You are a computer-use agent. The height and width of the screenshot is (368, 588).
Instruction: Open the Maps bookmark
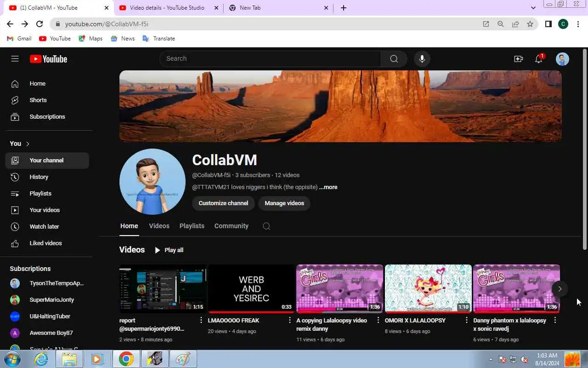90,39
